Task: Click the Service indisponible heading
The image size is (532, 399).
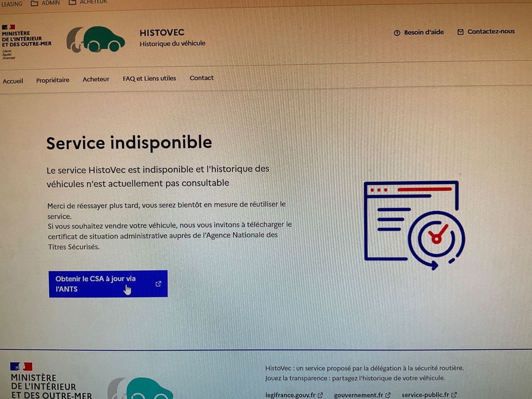Action: coord(129,143)
